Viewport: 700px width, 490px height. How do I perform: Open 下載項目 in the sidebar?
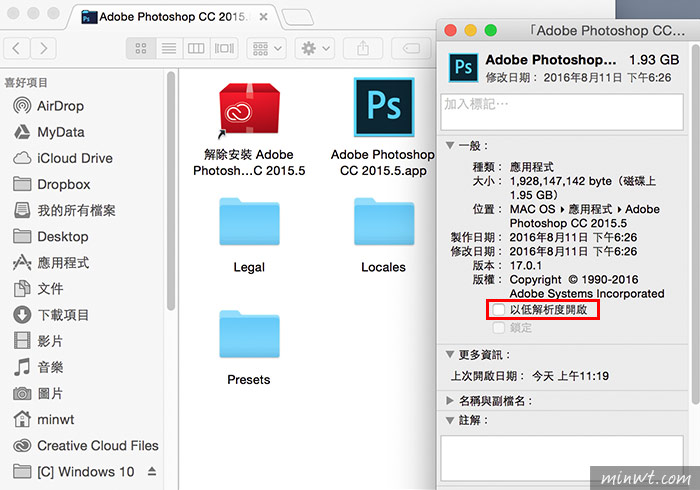(50, 315)
